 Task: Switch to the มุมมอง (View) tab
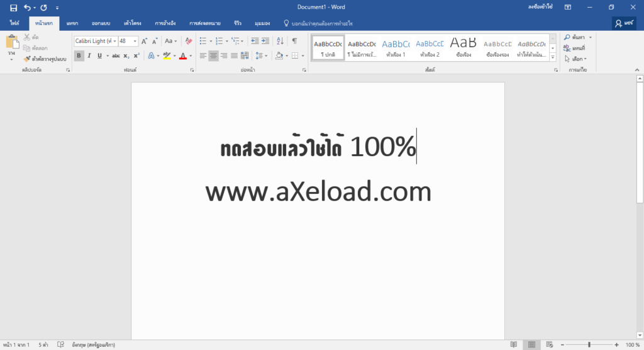(262, 23)
